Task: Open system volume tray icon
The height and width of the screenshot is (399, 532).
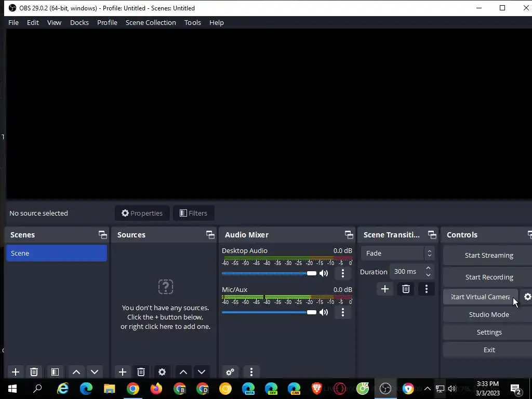Action: tap(452, 389)
